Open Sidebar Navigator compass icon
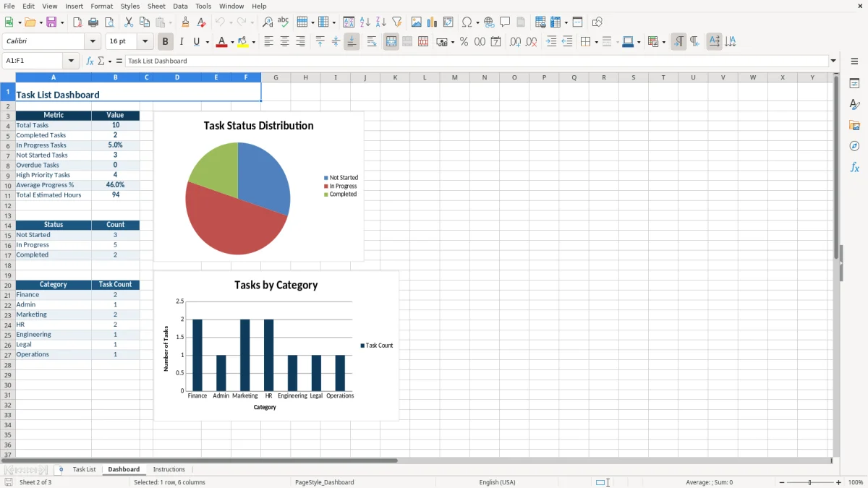Screen dimensions: 868x488 (854, 146)
